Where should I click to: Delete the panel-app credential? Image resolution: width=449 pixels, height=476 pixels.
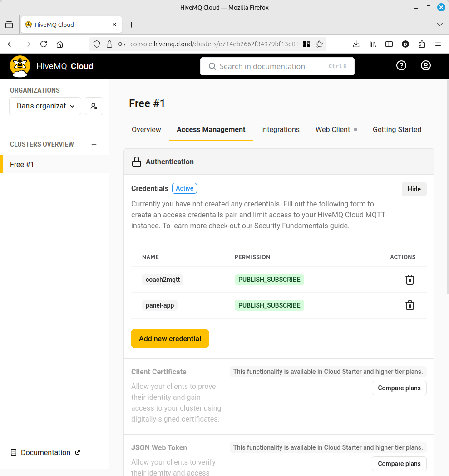pyautogui.click(x=410, y=305)
